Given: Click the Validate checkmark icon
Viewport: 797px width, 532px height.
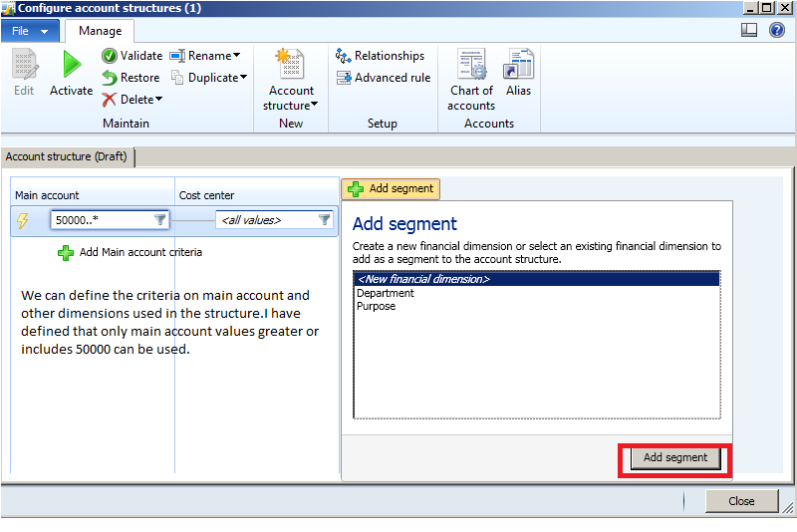Looking at the screenshot, I should pyautogui.click(x=109, y=56).
